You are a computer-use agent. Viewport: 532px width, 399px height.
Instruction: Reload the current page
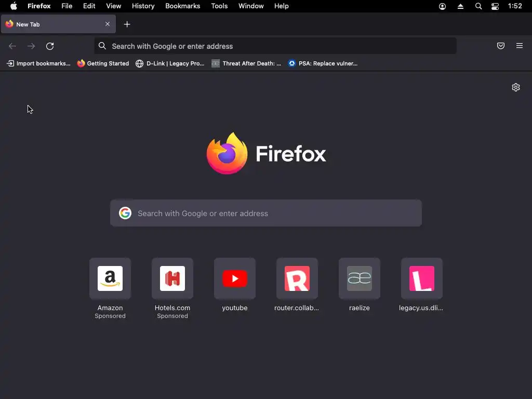pyautogui.click(x=50, y=46)
